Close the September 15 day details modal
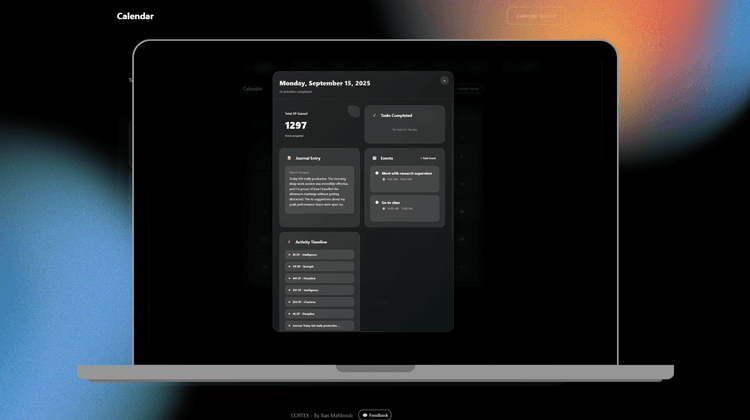Viewport: 750px width, 420px height. 444,80
